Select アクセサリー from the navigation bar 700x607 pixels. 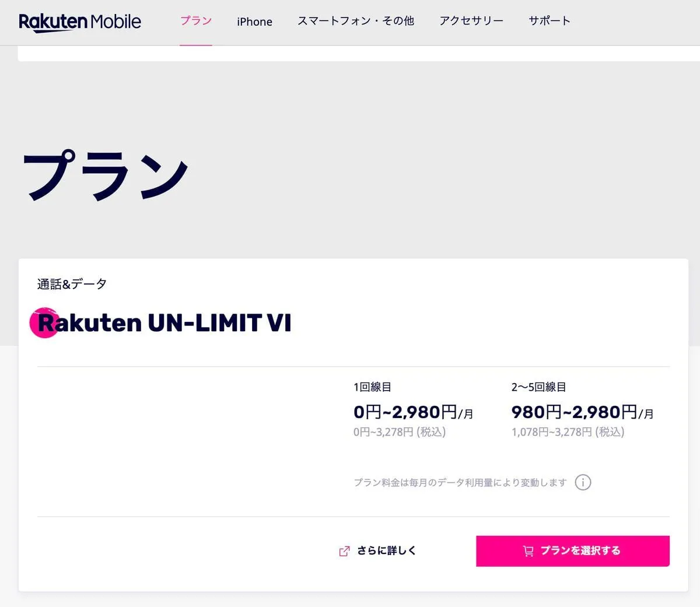click(x=471, y=21)
